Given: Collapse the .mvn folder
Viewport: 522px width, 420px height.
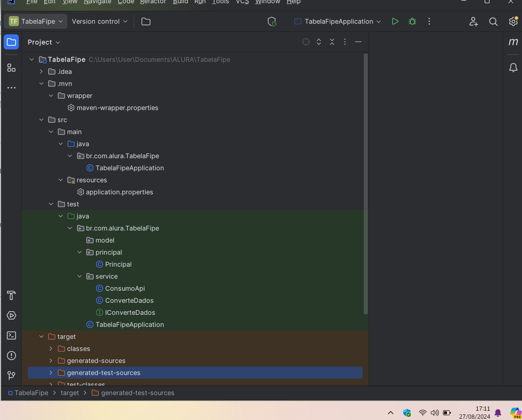Looking at the screenshot, I should [41, 84].
